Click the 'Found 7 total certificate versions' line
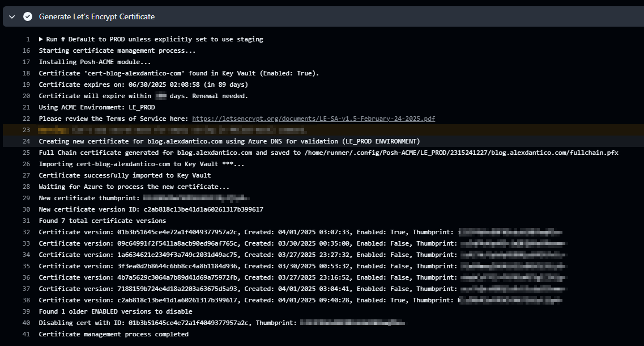 coord(102,221)
